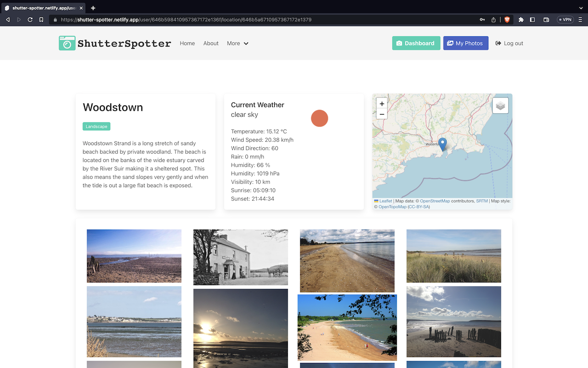Click the Landscape category tag

(96, 126)
